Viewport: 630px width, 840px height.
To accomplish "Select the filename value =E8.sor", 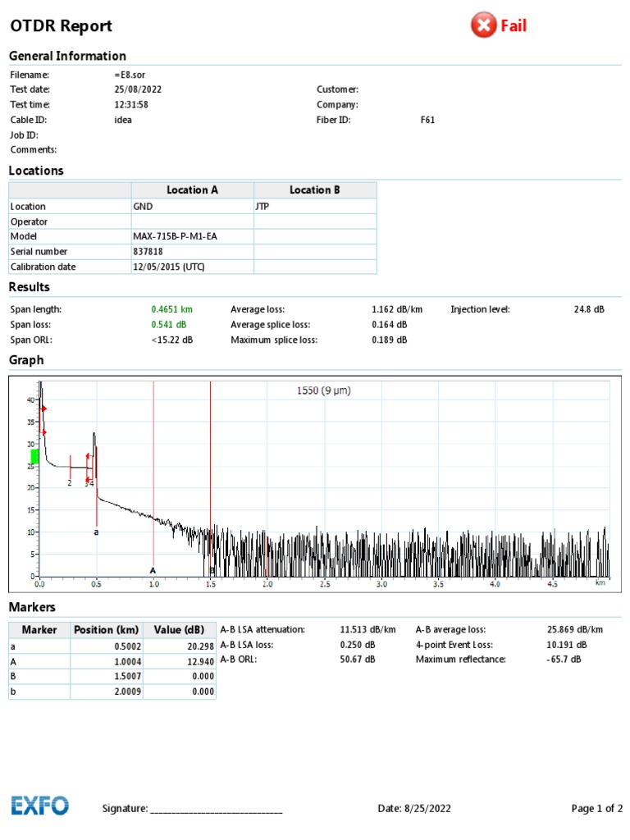I will (x=130, y=75).
